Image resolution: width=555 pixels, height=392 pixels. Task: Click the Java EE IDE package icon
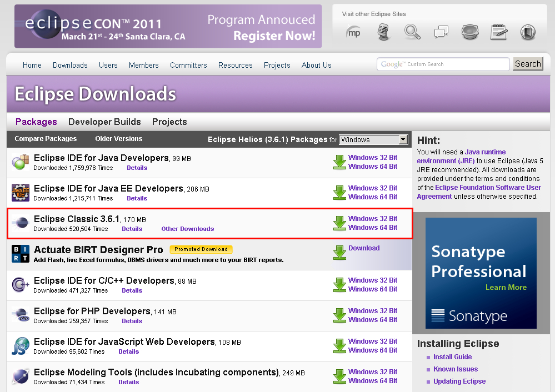pyautogui.click(x=21, y=193)
